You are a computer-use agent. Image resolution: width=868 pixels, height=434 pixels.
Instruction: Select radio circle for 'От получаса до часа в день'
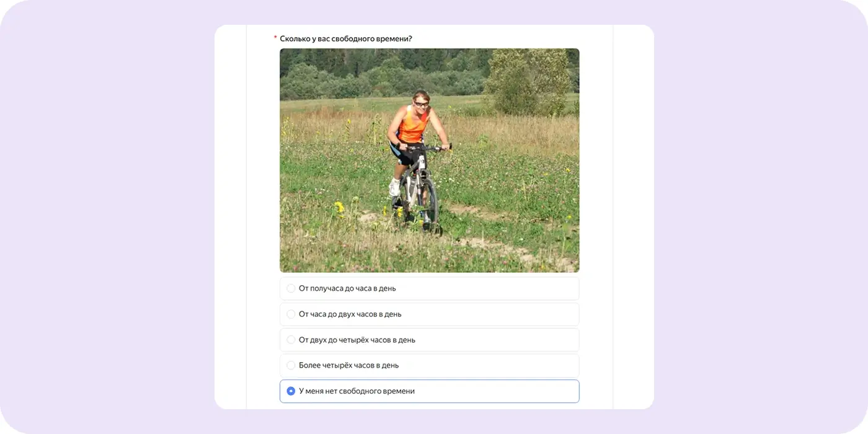[x=291, y=288]
